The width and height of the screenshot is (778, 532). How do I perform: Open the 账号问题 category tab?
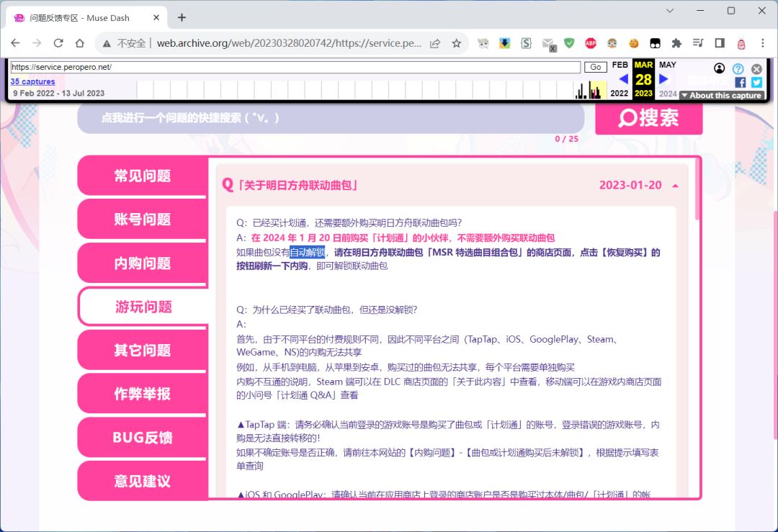click(x=143, y=219)
